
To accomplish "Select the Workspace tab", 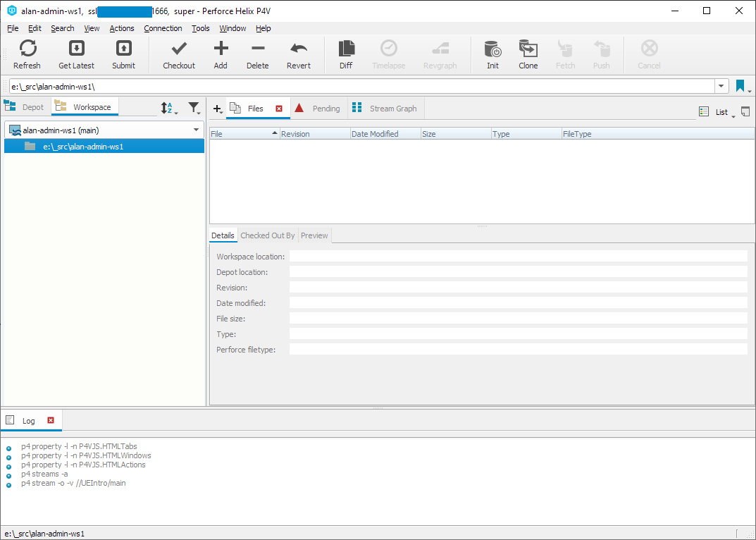I will tap(85, 107).
